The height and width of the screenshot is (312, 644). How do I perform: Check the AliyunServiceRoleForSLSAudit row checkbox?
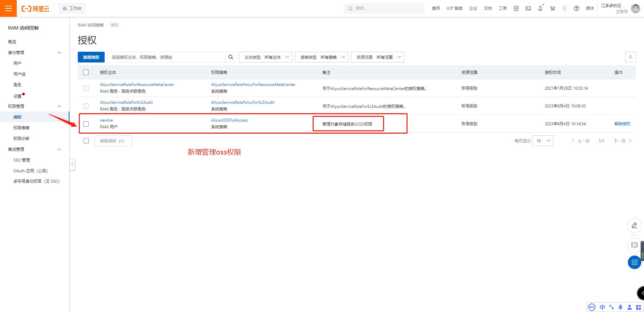pos(86,106)
